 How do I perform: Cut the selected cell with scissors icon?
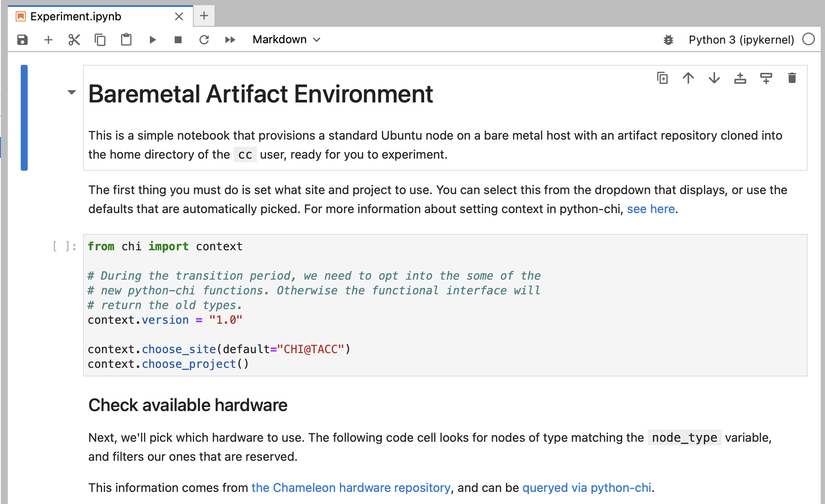(74, 40)
